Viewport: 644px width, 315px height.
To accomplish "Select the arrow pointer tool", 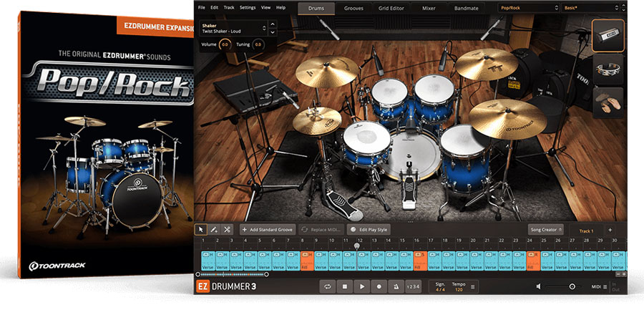I will pos(201,229).
